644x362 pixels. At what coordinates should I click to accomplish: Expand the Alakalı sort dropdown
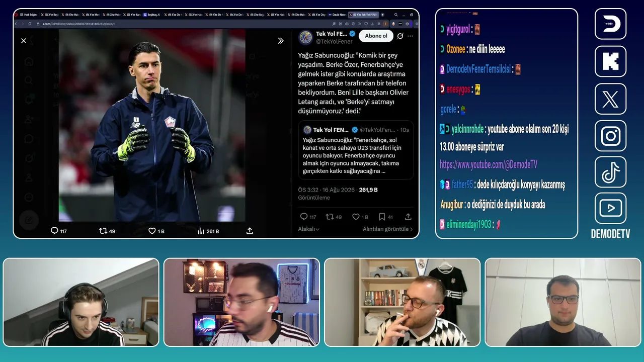309,229
